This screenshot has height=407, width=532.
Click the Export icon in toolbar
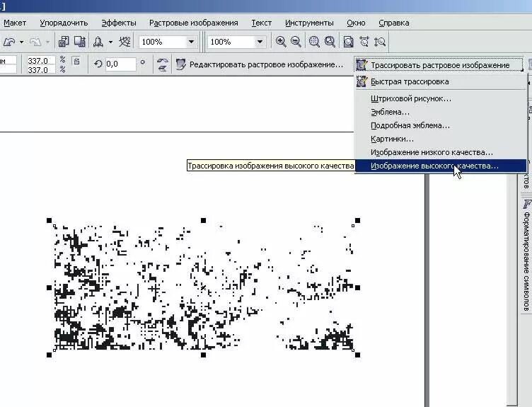pos(80,42)
